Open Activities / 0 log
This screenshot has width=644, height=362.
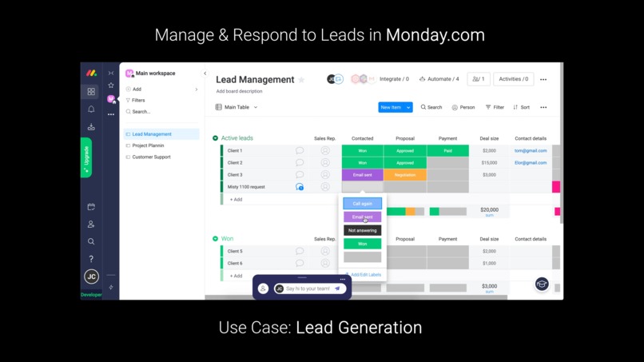click(514, 79)
